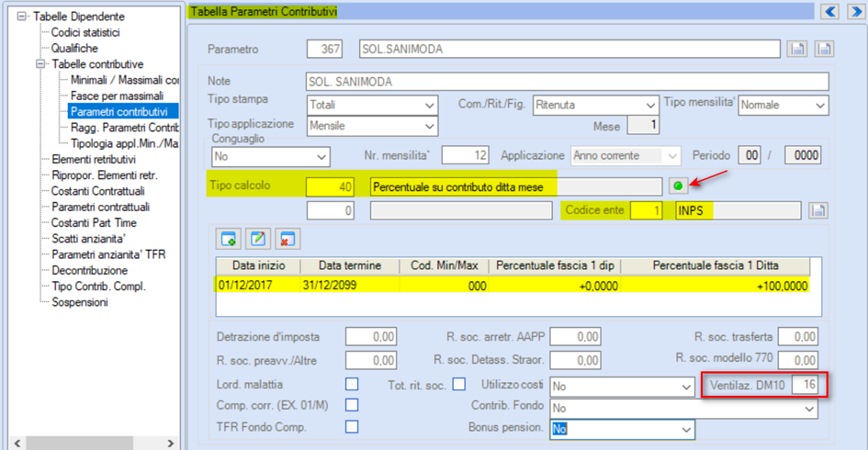
Task: Collapse Tabelle contributive tree node
Action: click(40, 64)
